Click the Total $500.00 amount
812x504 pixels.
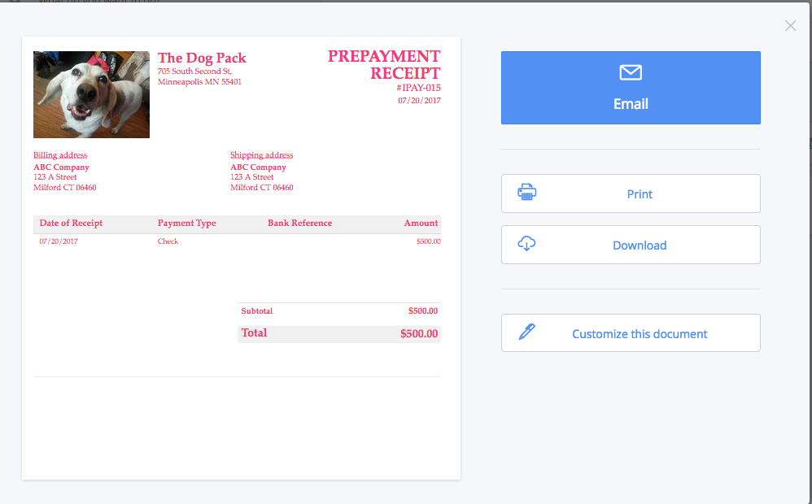419,334
